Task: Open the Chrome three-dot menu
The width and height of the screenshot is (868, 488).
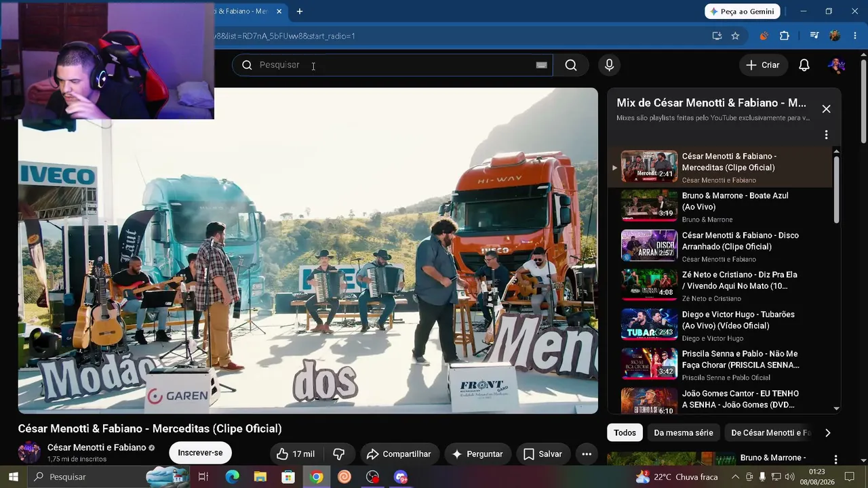Action: coord(856,36)
